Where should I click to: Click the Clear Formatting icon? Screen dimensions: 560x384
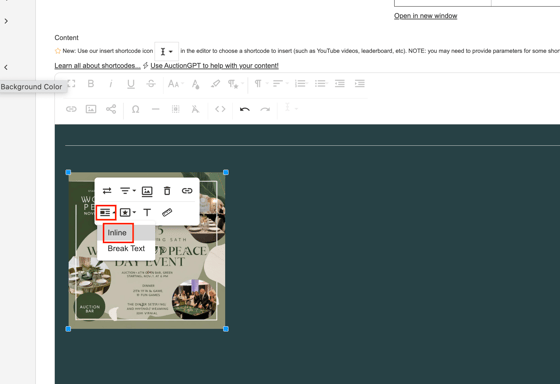[x=195, y=109]
